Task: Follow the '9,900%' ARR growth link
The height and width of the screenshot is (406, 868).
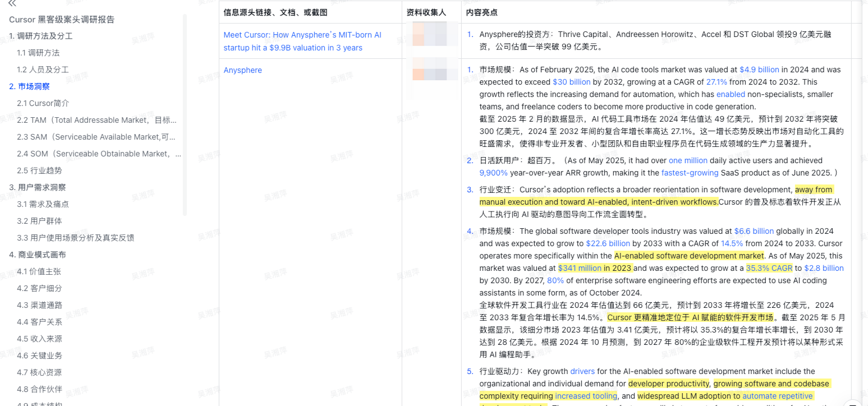Action: [493, 173]
